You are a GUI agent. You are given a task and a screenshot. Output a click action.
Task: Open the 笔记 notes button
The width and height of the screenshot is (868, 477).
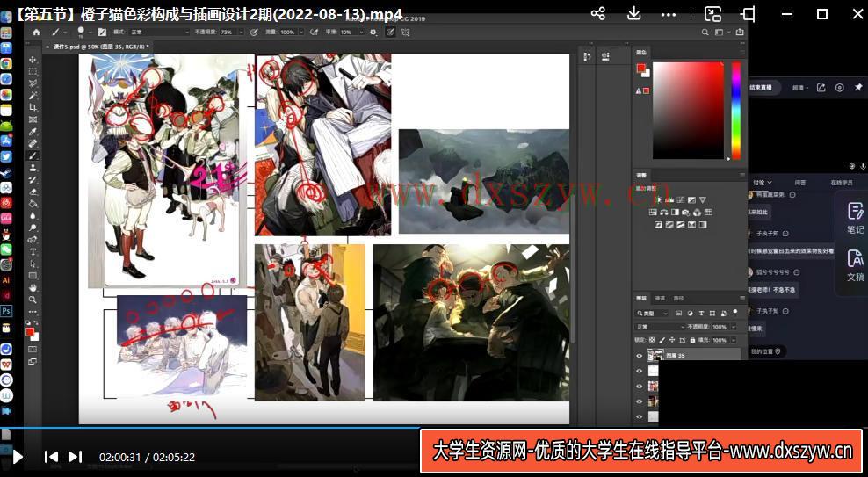(x=856, y=218)
